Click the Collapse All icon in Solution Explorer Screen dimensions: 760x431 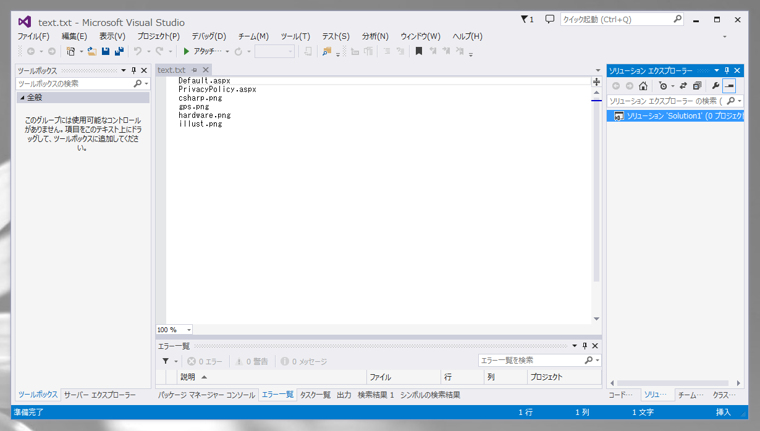tap(697, 86)
